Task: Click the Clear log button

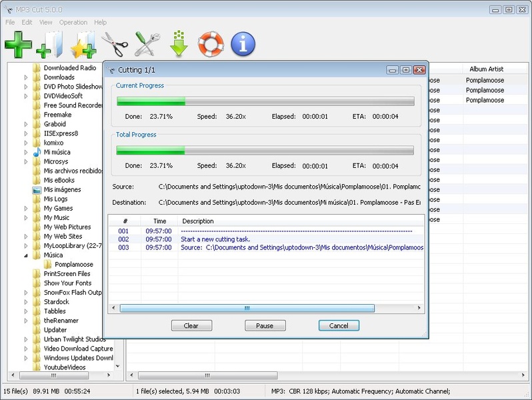Action: coord(191,326)
